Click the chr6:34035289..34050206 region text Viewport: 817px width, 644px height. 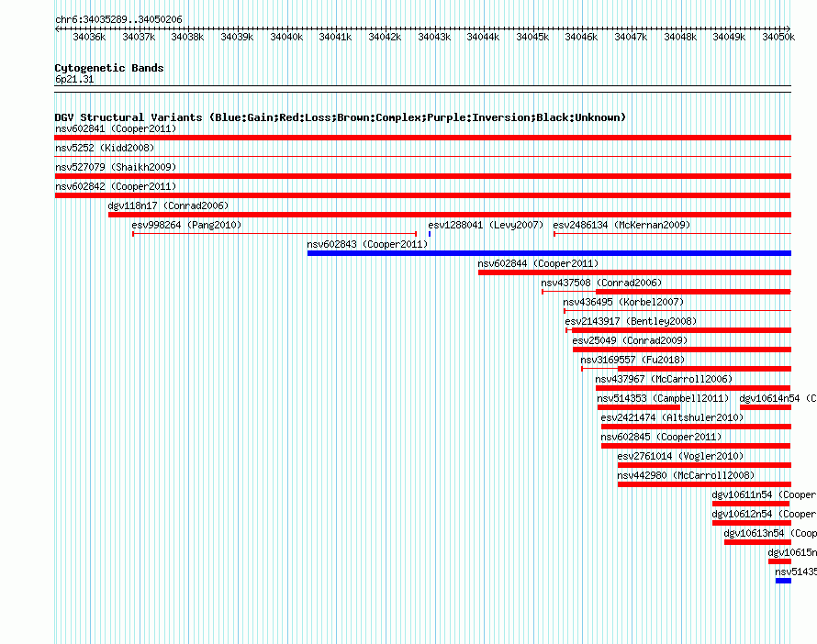118,19
